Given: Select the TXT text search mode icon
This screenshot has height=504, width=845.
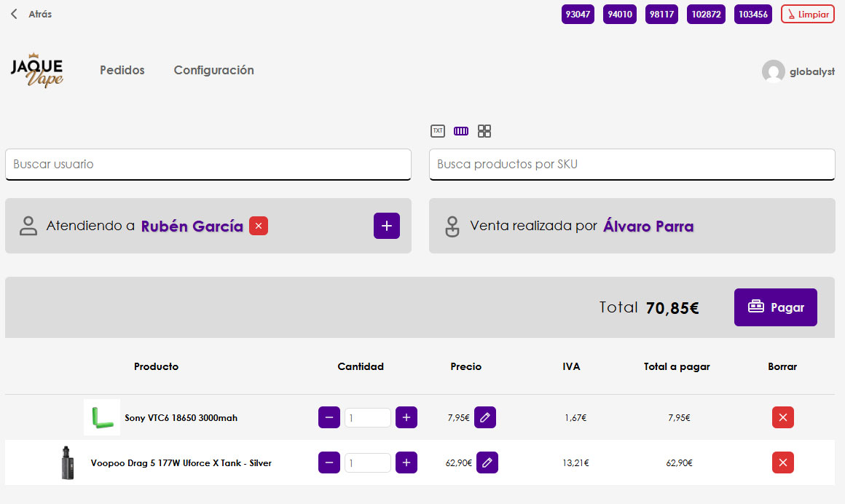Looking at the screenshot, I should (438, 131).
